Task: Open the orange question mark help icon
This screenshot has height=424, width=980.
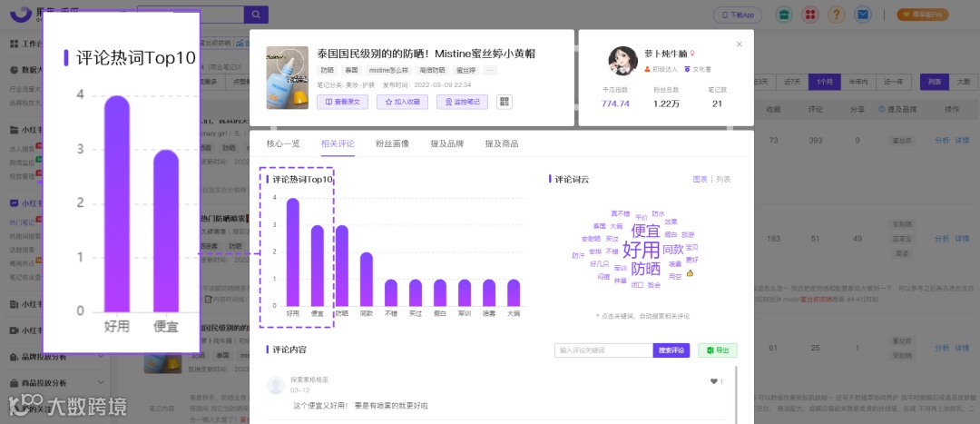Action: click(837, 15)
